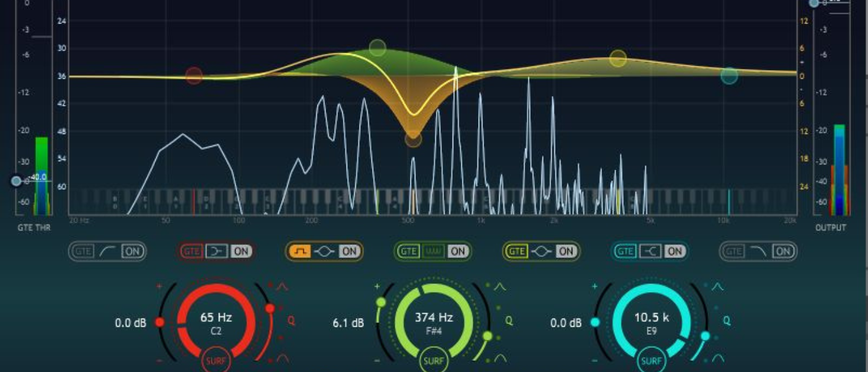Click the red SURF button
868x372 pixels.
pyautogui.click(x=216, y=361)
